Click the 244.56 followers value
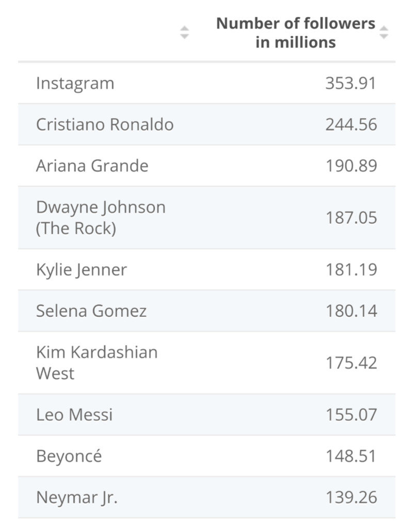This screenshot has height=532, width=413. 351,125
